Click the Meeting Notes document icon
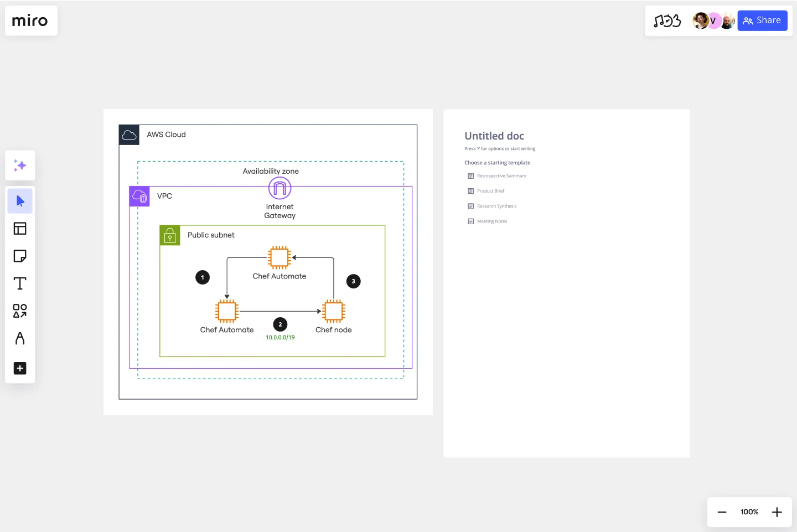 (x=471, y=221)
